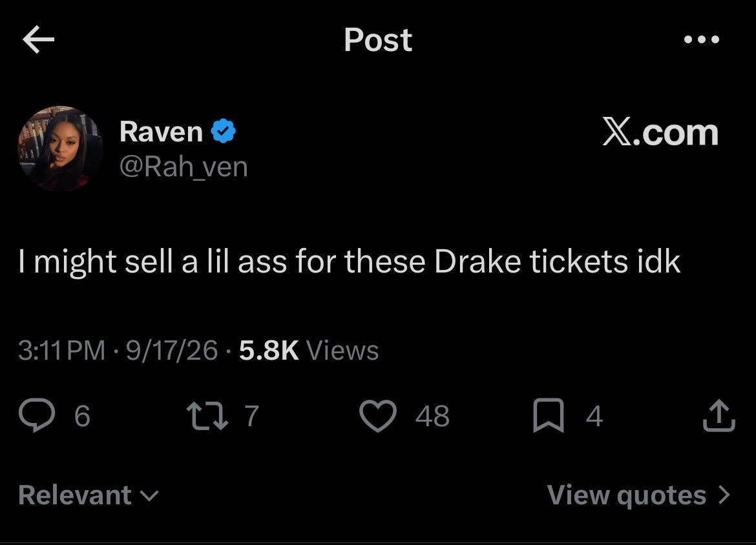This screenshot has height=545, width=756.
Task: Open the three-dot more options menu
Action: (702, 39)
